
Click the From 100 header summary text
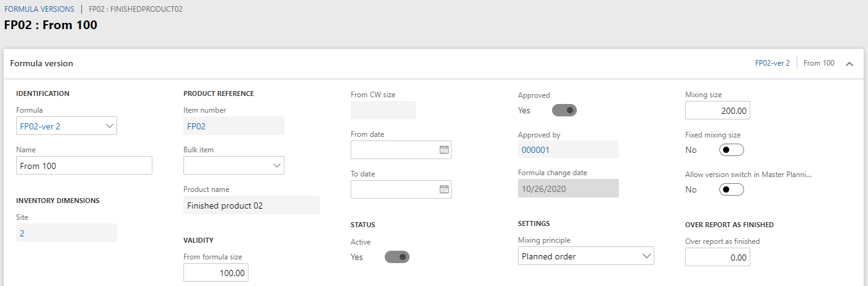[819, 63]
